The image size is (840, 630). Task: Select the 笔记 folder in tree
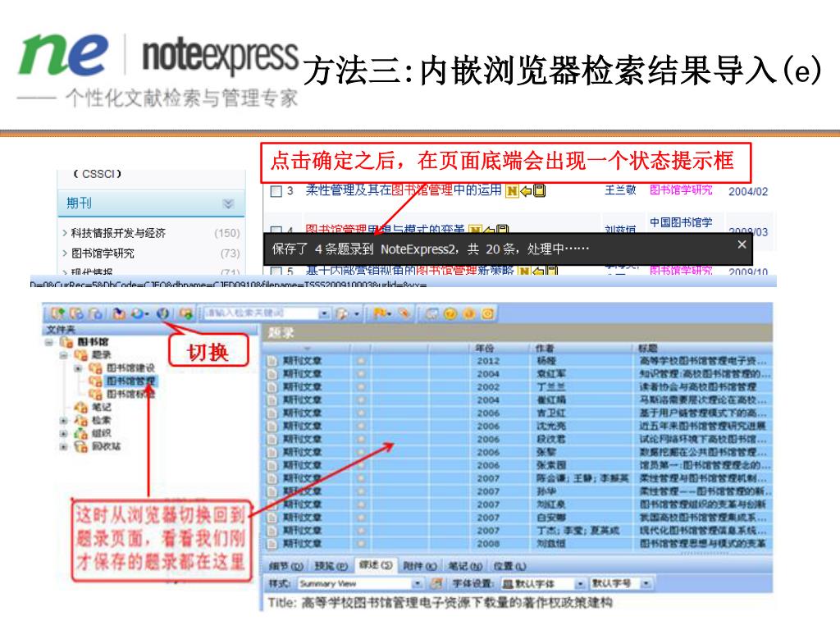(101, 407)
